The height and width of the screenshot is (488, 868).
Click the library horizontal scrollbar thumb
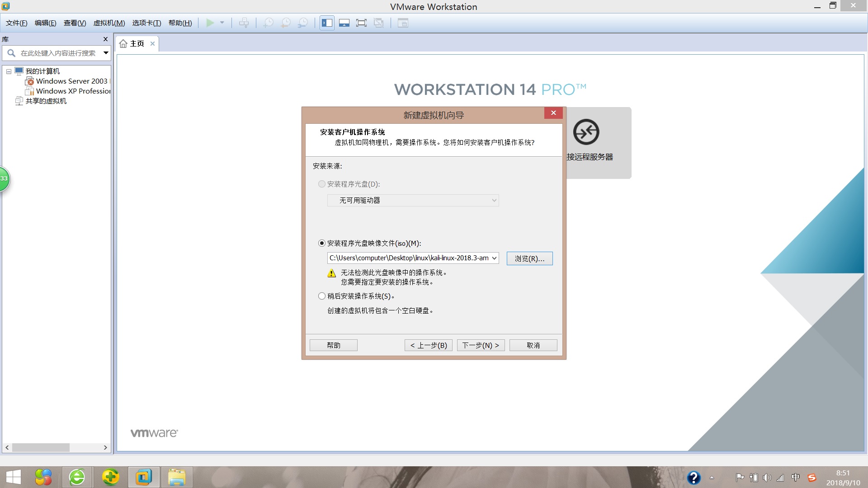[x=41, y=447]
